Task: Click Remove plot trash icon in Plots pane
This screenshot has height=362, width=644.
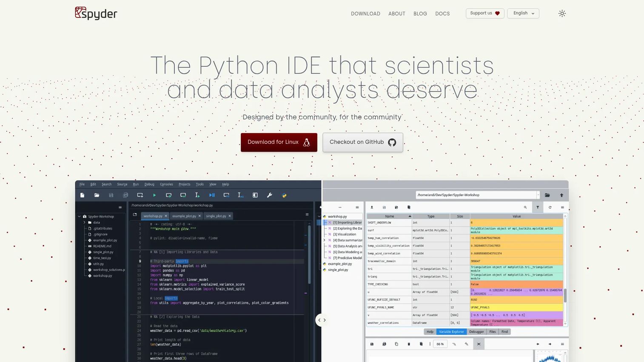Action: tap(409, 344)
